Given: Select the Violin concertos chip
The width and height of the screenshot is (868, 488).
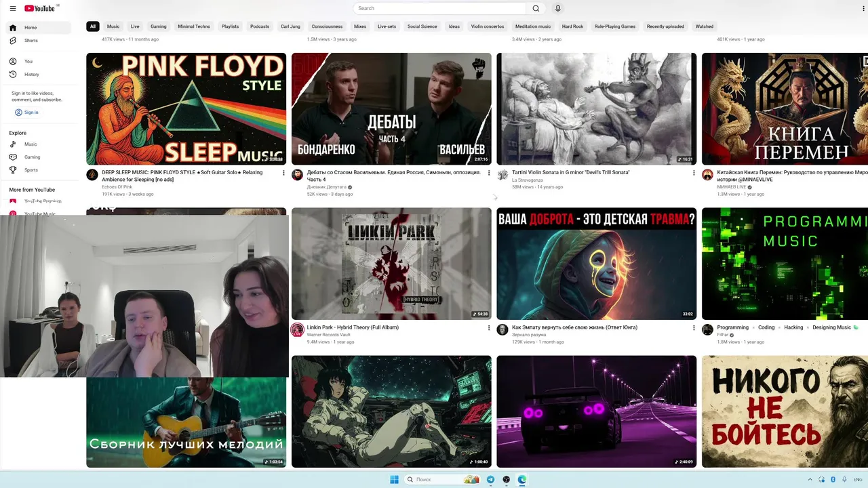Looking at the screenshot, I should pos(488,26).
